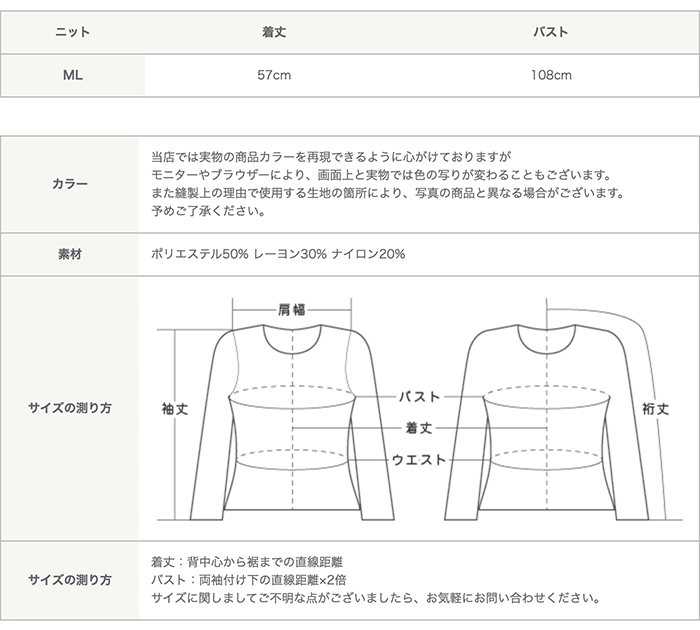700x630 pixels.
Task: Click the お気軽にお問い合わせください inquiry text
Action: click(x=512, y=599)
